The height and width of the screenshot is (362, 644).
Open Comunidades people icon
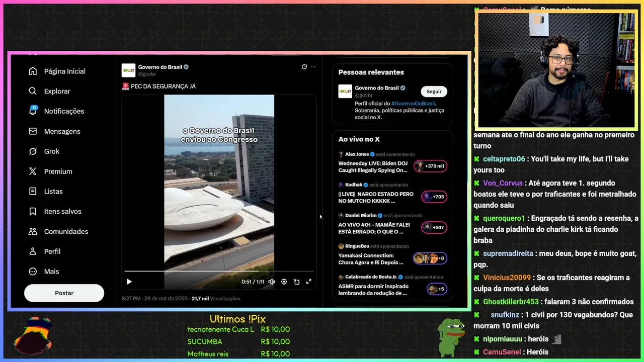pyautogui.click(x=33, y=231)
